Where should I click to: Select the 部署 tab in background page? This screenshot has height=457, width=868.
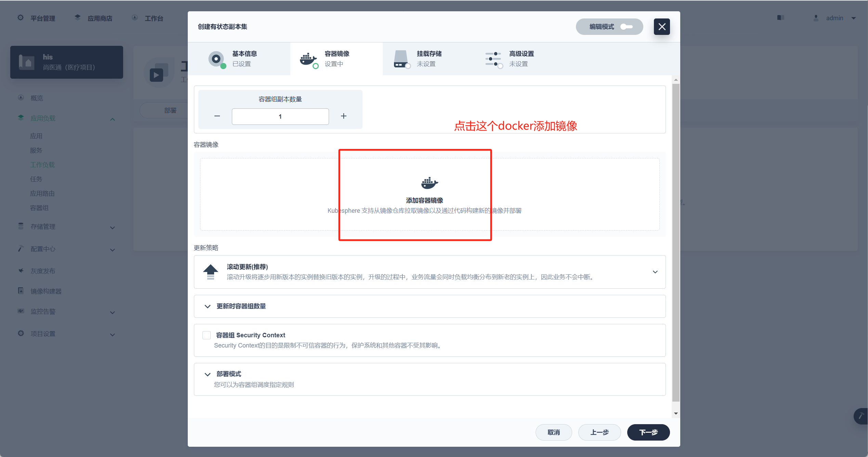pos(170,110)
